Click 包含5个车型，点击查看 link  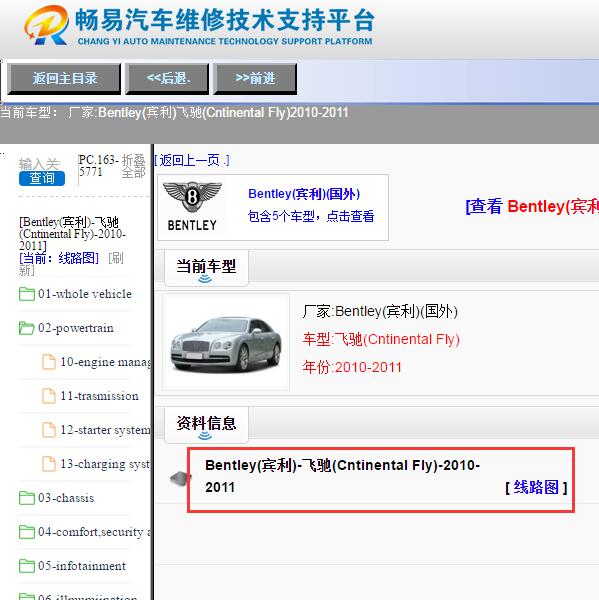[x=311, y=216]
